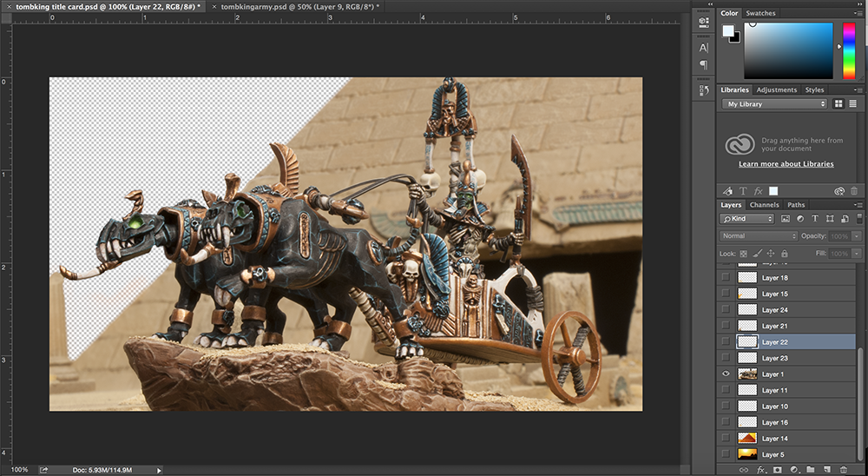Click the rainbow hue slider strip
This screenshot has height=476, width=868.
tap(848, 50)
